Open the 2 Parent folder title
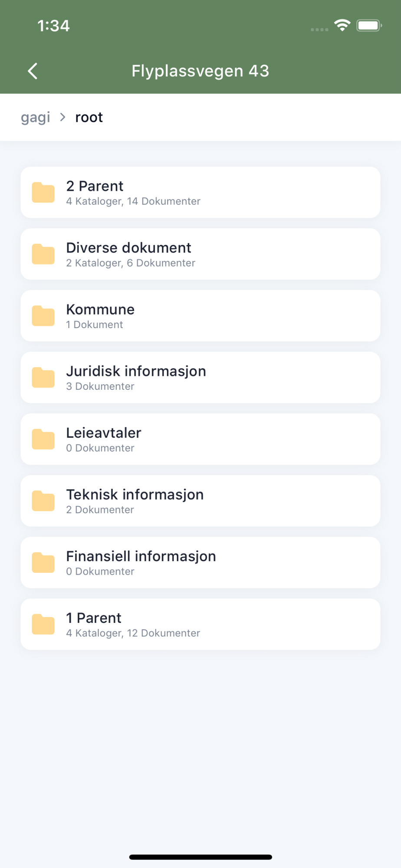The image size is (401, 868). point(95,186)
